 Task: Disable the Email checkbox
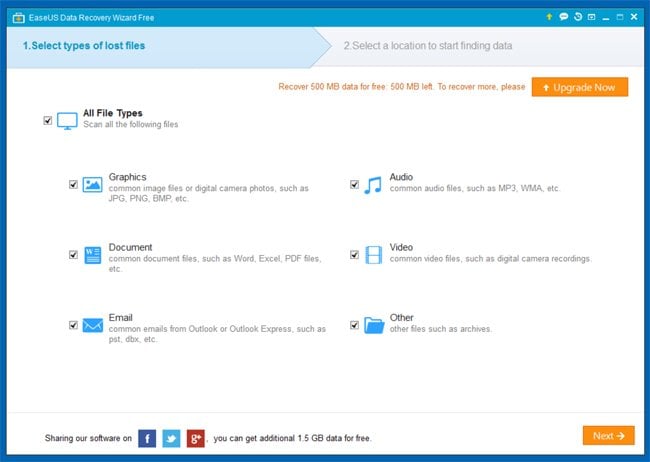point(73,325)
